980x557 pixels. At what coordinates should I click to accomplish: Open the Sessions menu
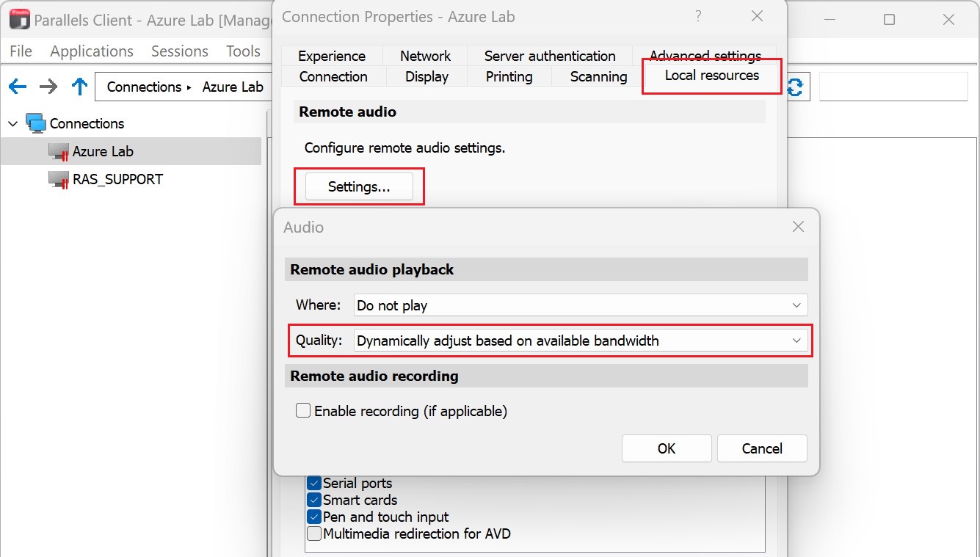180,51
